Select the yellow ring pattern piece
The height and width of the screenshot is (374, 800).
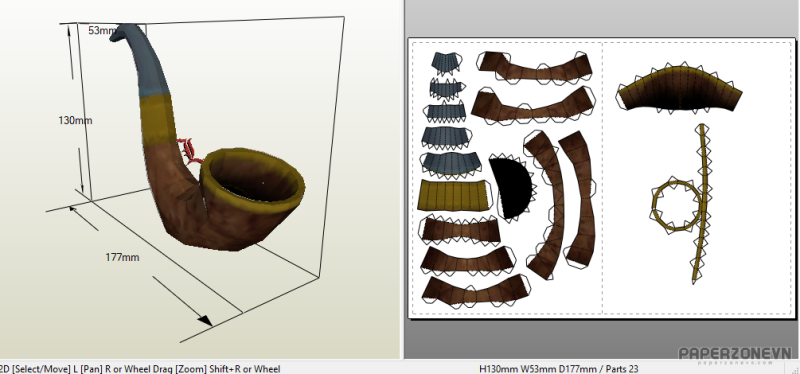(x=676, y=206)
